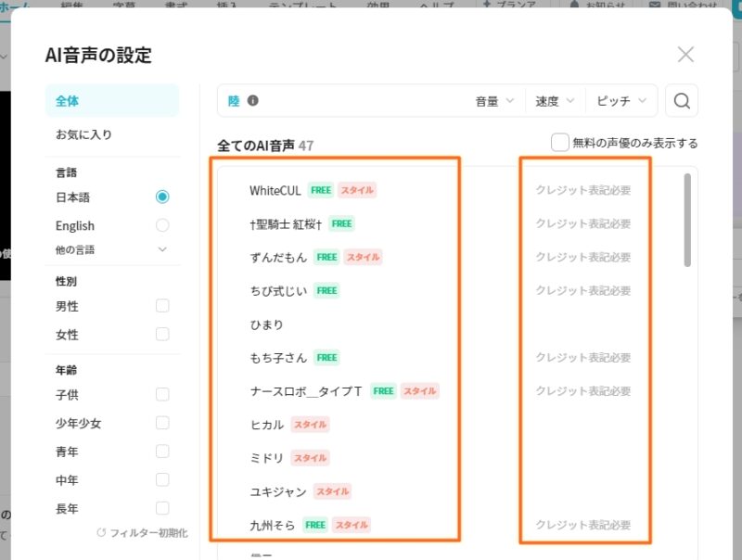The image size is (742, 560).
Task: Click the スタイル badge on ずんだもん
Action: point(363,258)
